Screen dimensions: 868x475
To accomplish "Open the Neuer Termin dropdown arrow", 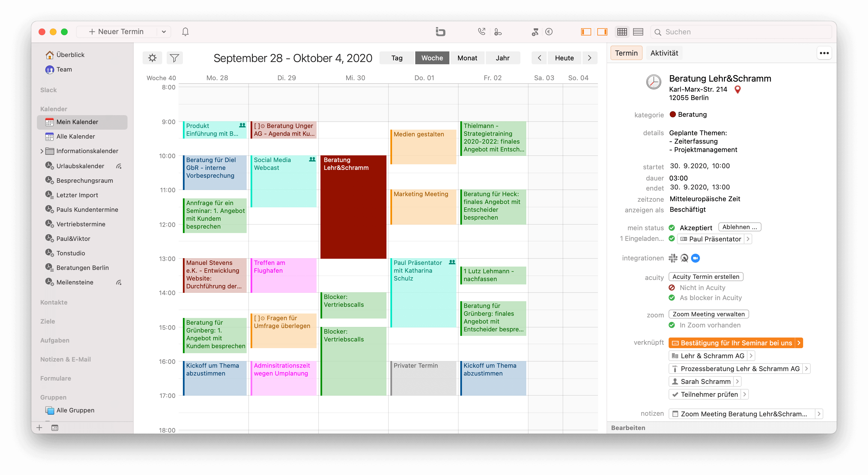I will coord(164,32).
